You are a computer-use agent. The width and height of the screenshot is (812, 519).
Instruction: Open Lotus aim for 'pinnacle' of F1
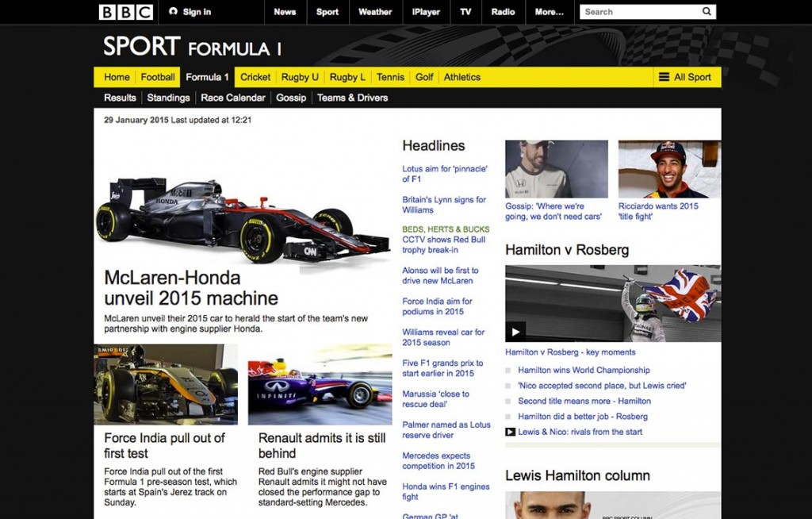445,174
